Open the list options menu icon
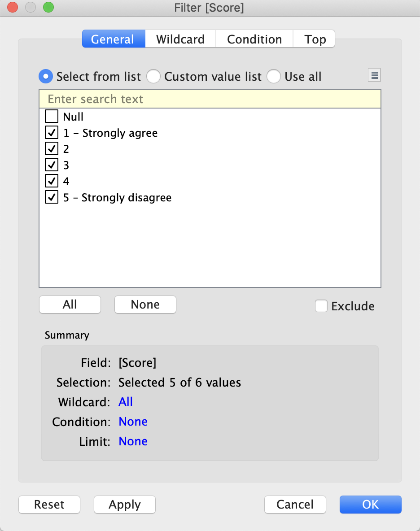 [374, 76]
